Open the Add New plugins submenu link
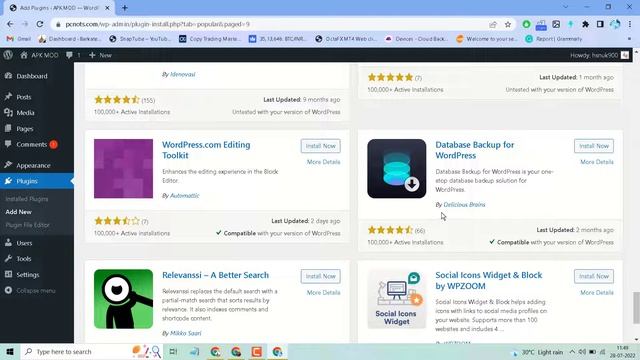The width and height of the screenshot is (640, 360). (x=18, y=212)
